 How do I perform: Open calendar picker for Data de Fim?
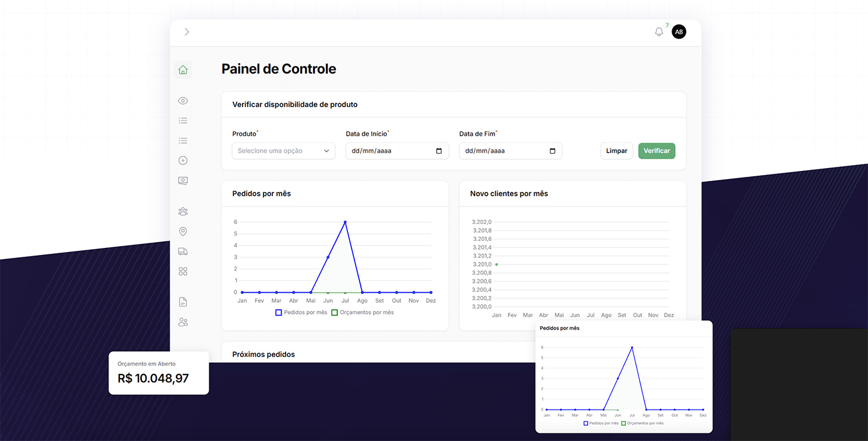pyautogui.click(x=553, y=151)
